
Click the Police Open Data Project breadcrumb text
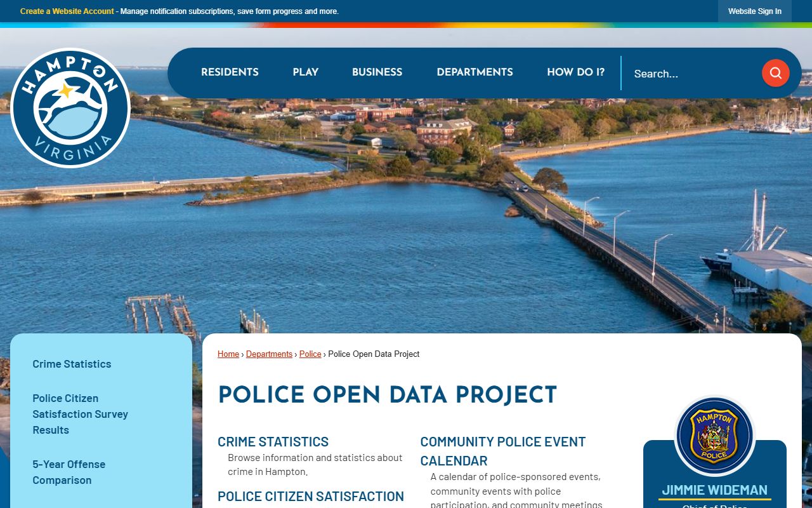click(374, 354)
